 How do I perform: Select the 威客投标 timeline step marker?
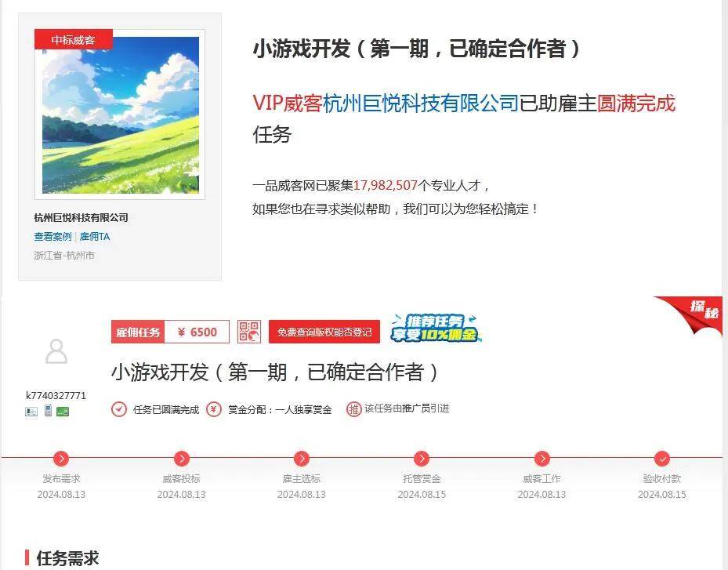(181, 459)
